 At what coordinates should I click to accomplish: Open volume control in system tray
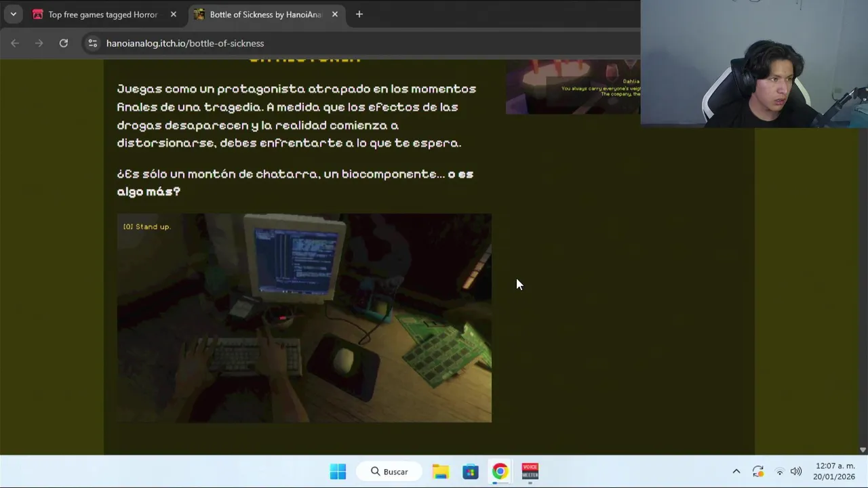796,472
